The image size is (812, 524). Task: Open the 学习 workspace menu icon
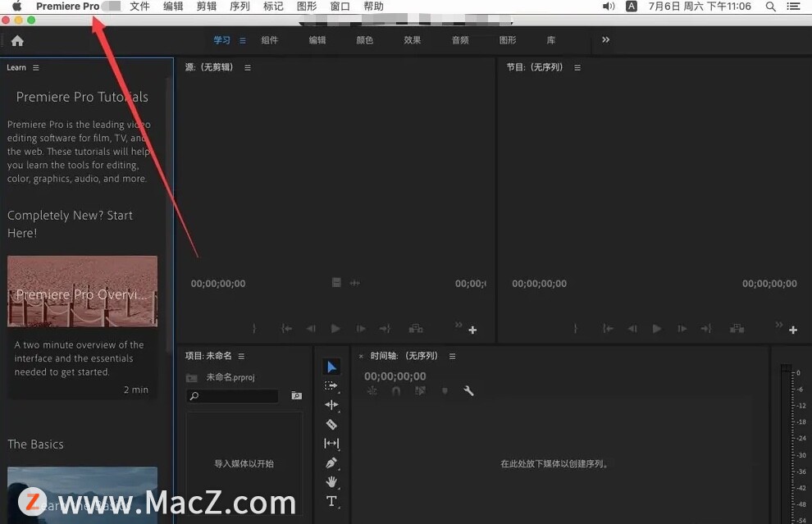pos(242,40)
